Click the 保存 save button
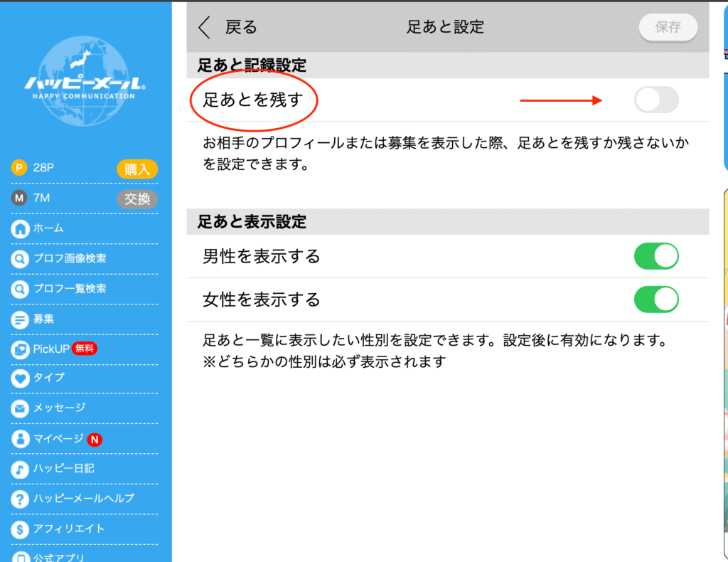The height and width of the screenshot is (562, 728). pyautogui.click(x=668, y=27)
